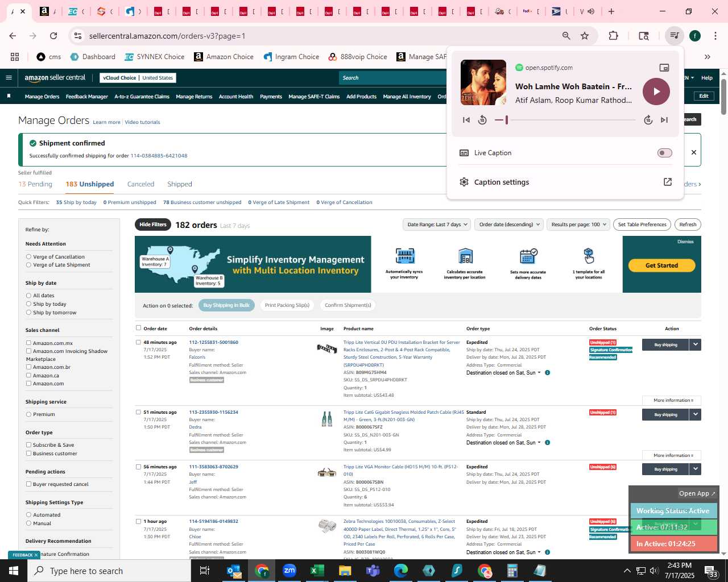Open the Date Range dropdown
The height and width of the screenshot is (582, 728).
437,225
